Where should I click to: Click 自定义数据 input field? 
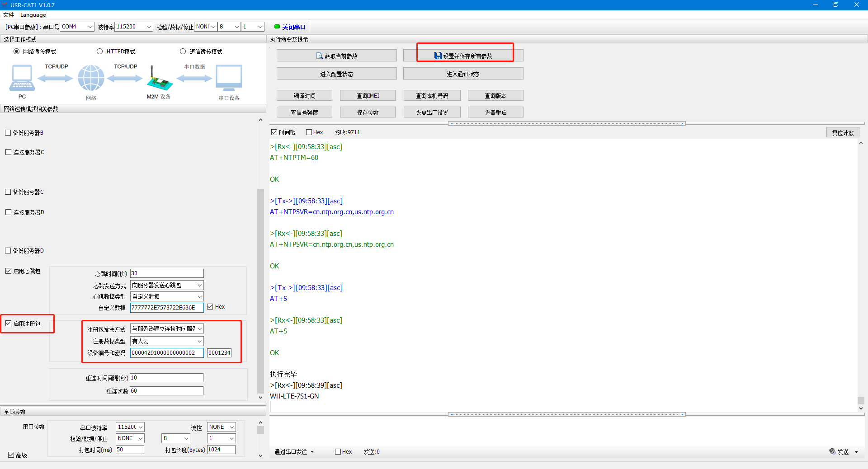click(167, 307)
